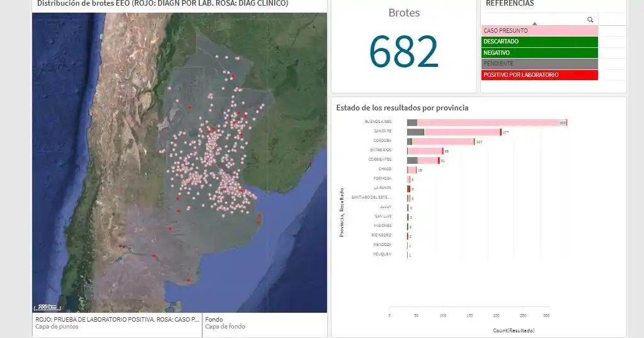This screenshot has width=644, height=338.
Task: Click the map scale bar indicator
Action: pos(47,307)
